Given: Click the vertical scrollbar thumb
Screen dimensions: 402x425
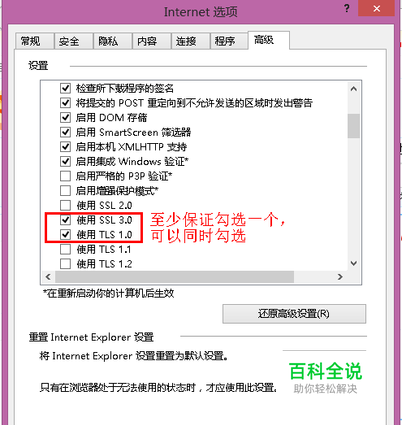Looking at the screenshot, I should [x=354, y=126].
